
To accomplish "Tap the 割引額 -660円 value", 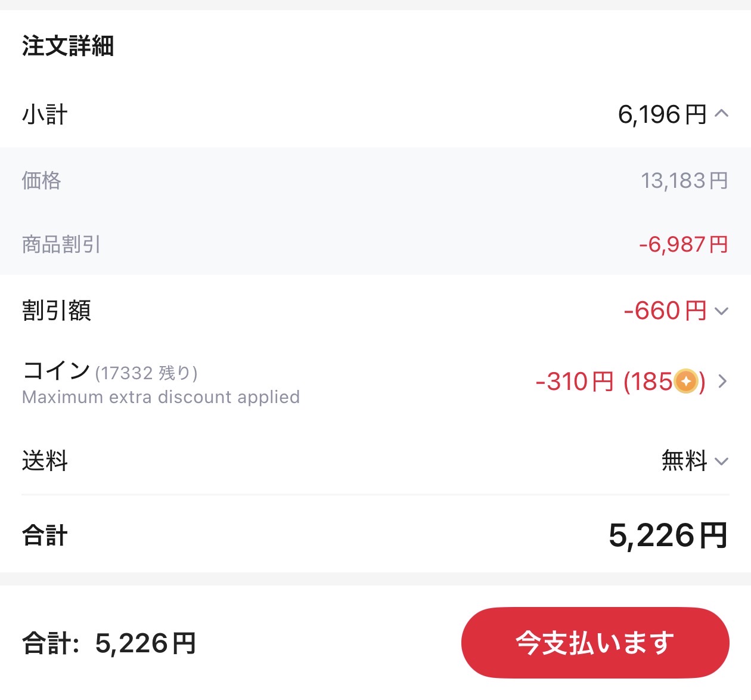I will point(665,311).
